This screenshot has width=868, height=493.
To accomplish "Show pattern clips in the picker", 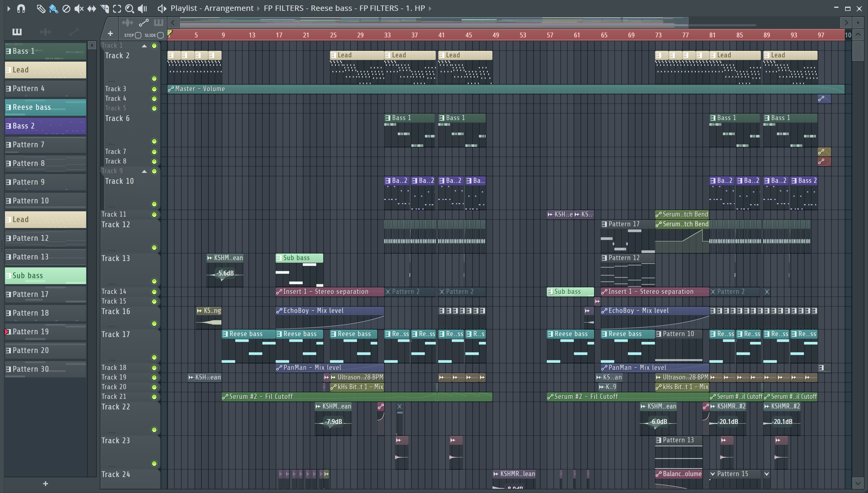I will point(17,32).
